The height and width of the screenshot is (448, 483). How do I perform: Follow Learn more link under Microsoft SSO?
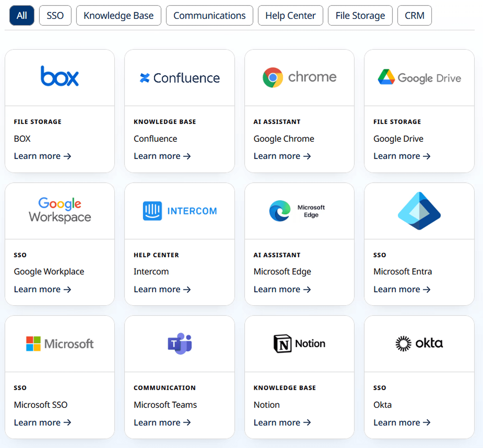(x=42, y=422)
